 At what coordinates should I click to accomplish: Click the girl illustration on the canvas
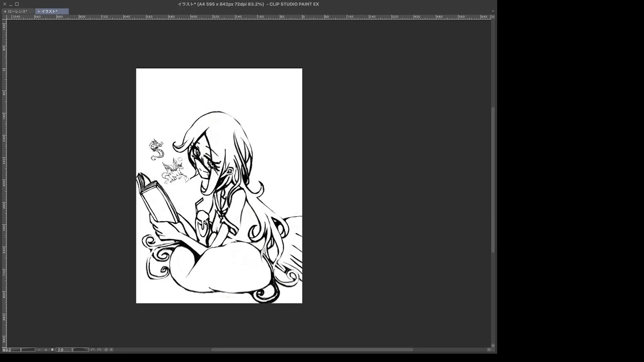click(219, 186)
